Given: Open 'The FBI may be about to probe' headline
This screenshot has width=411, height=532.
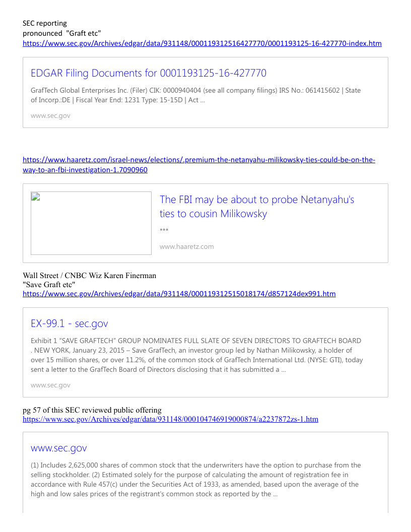Looking at the screenshot, I should [x=257, y=206].
